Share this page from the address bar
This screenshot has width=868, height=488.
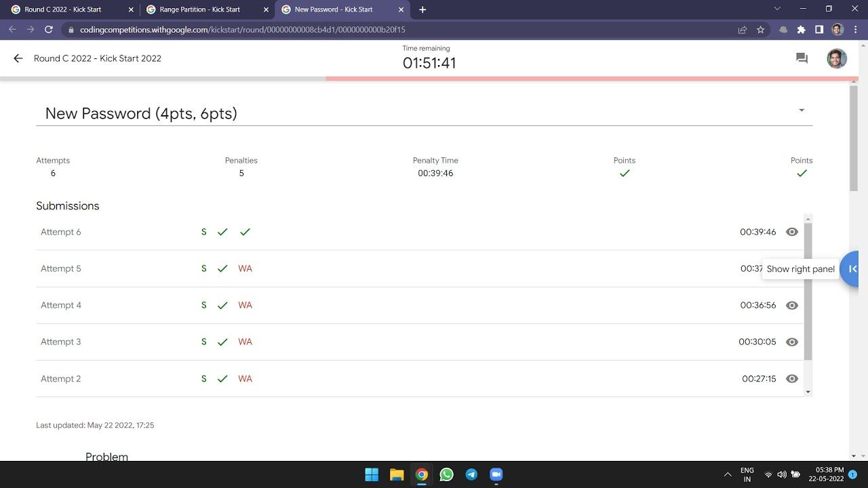[x=743, y=30]
